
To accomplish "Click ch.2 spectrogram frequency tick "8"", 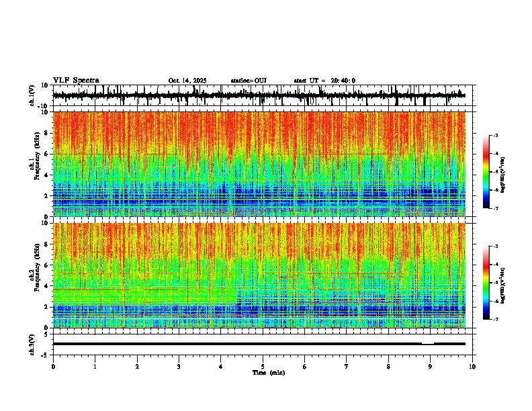I will pyautogui.click(x=46, y=244).
